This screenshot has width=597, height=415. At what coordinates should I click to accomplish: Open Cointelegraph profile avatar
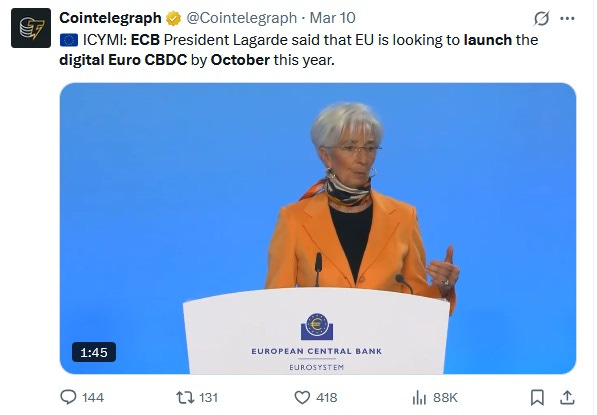point(31,28)
